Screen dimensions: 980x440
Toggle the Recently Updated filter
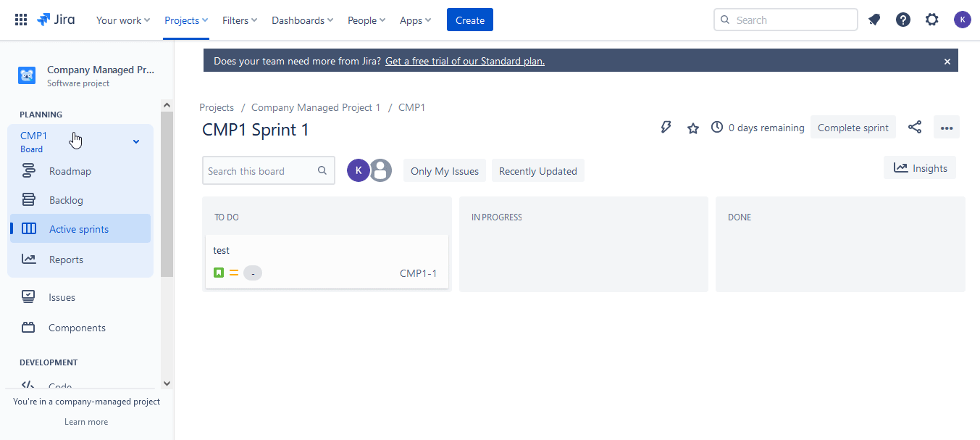(538, 171)
